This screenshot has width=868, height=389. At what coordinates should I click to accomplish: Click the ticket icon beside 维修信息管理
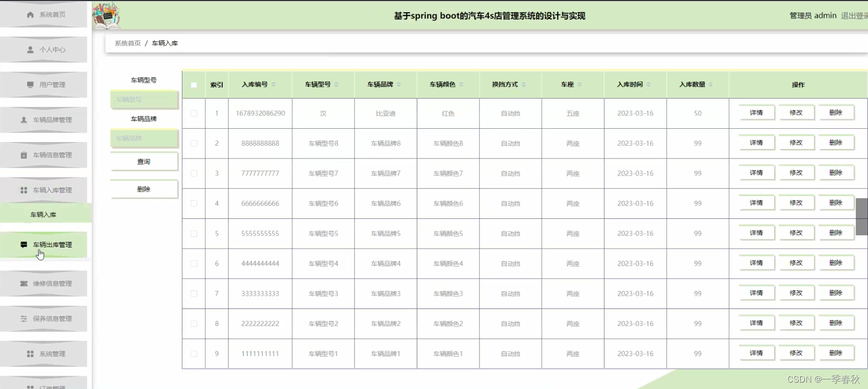pos(24,284)
